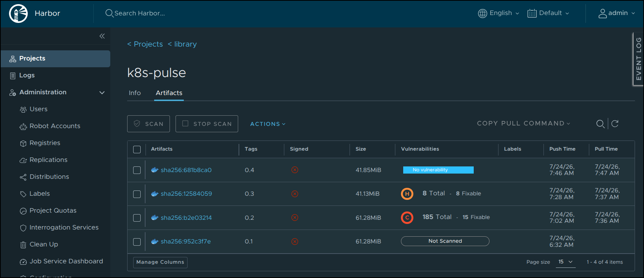This screenshot has height=278, width=644.
Task: Go back to library breadcrumb link
Action: pos(182,44)
